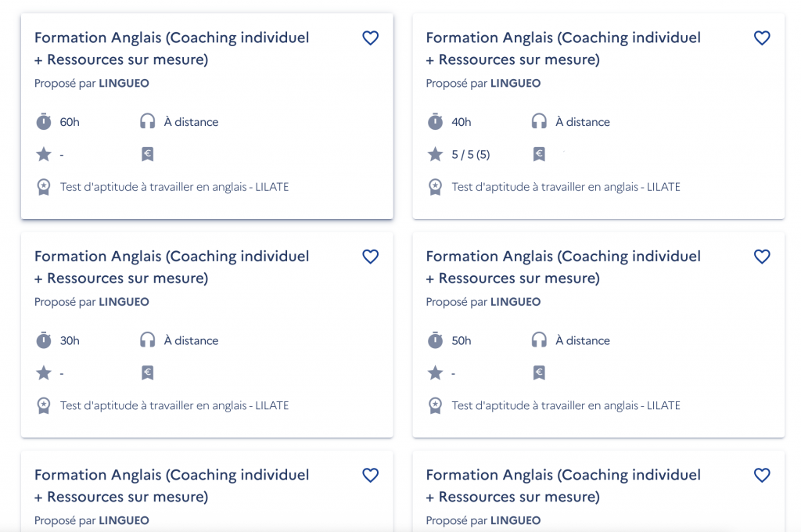
Task: Click the LINGUEO provider name in the 30h card
Action: [124, 302]
